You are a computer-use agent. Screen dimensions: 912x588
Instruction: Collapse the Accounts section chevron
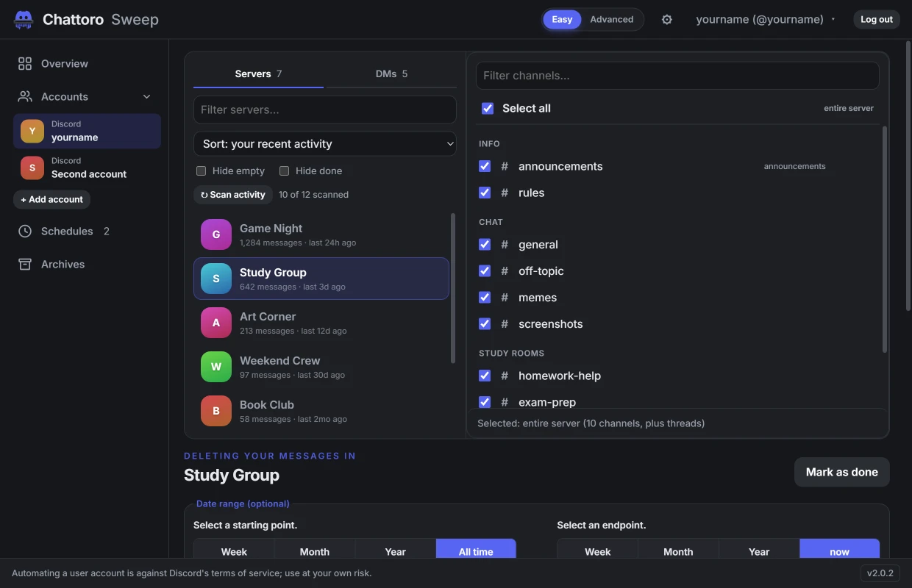click(x=147, y=97)
